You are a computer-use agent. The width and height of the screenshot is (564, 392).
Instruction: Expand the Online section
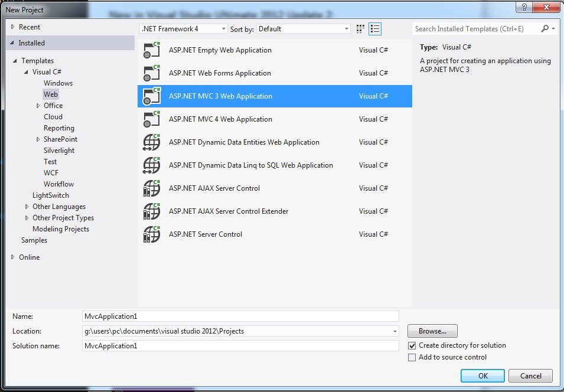[13, 257]
